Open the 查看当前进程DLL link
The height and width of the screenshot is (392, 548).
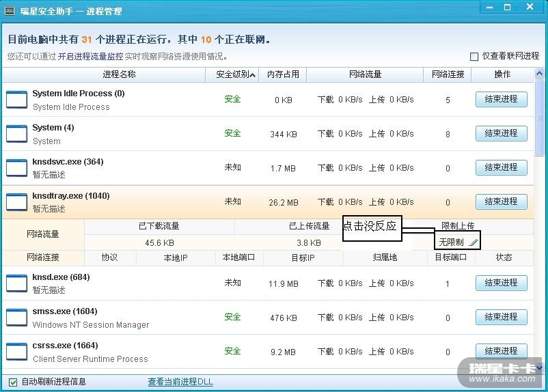[x=180, y=382]
